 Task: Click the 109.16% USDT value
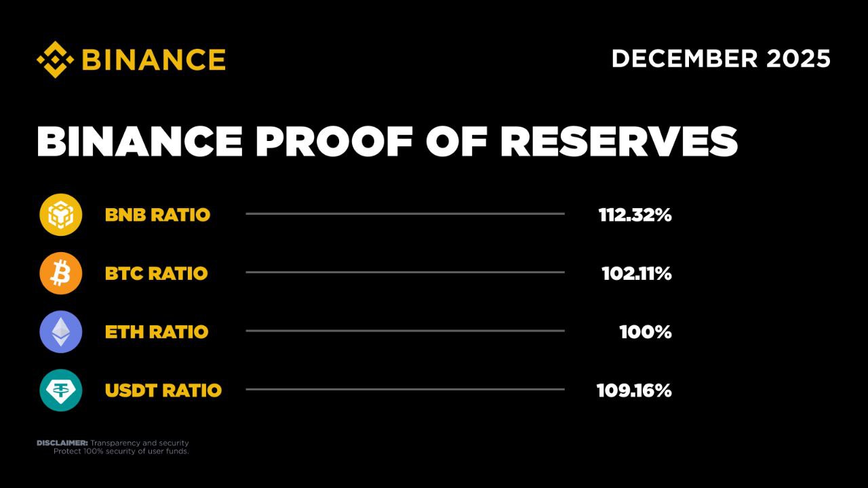coord(634,390)
